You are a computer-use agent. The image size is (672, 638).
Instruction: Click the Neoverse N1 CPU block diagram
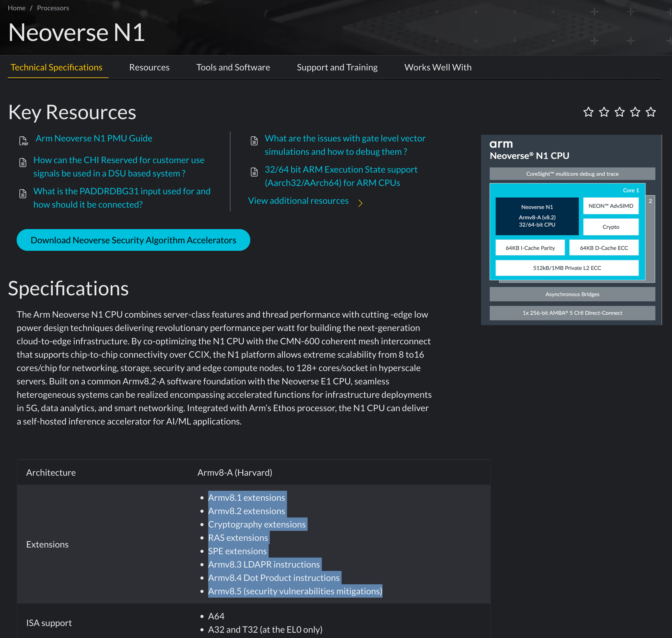point(571,230)
